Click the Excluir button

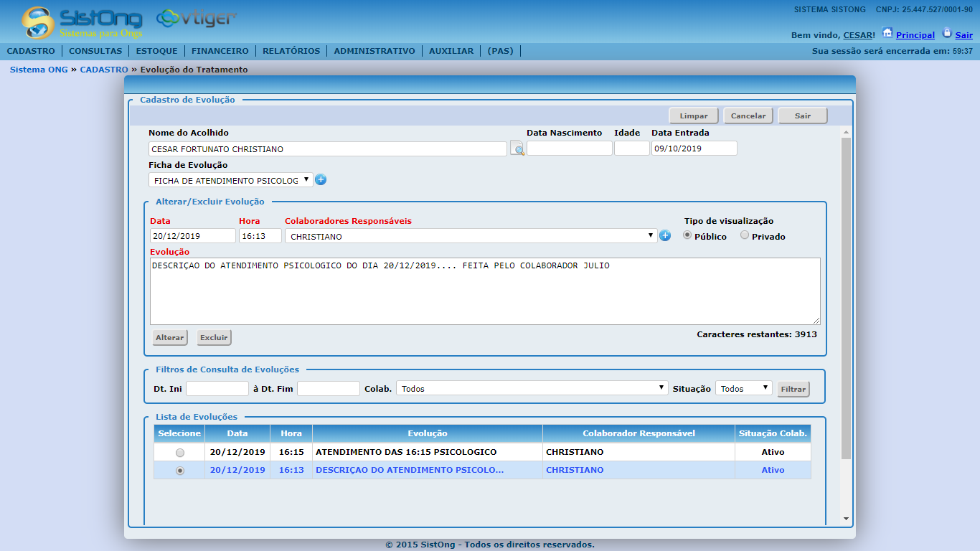point(214,337)
